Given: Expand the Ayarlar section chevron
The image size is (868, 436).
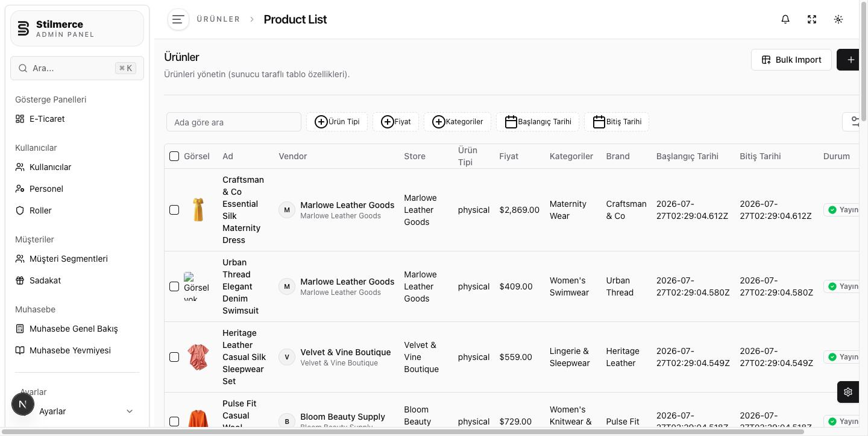Looking at the screenshot, I should (129, 411).
